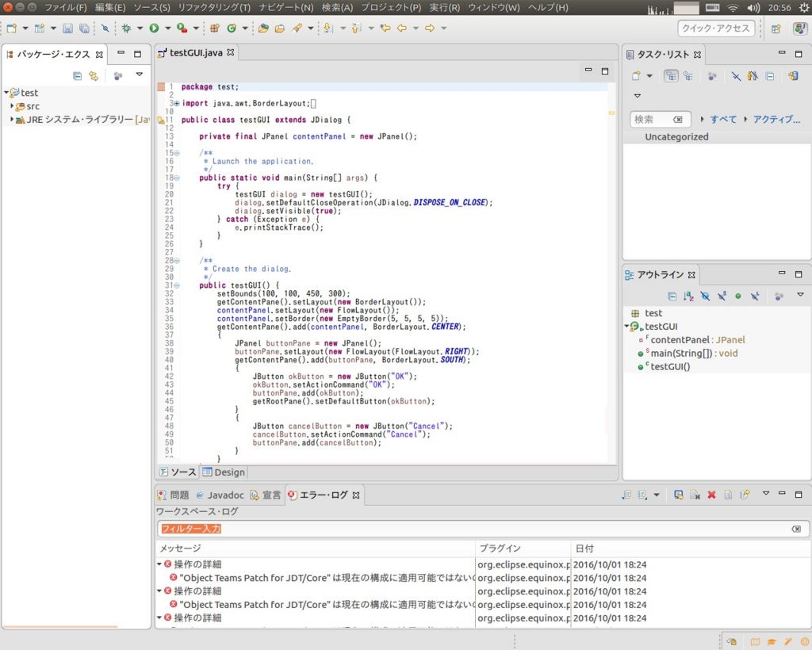Switch to the Design tab of editor

[x=224, y=472]
